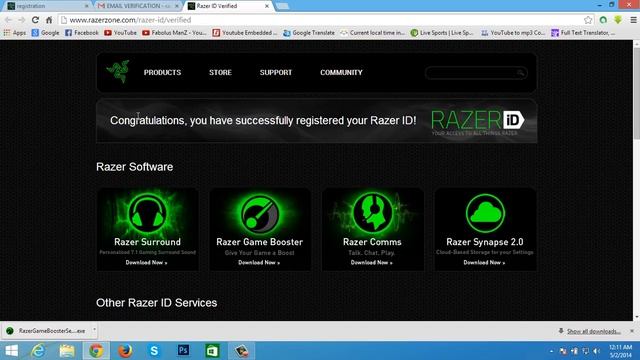The width and height of the screenshot is (640, 360).
Task: Go forward in browser history
Action: point(22,20)
